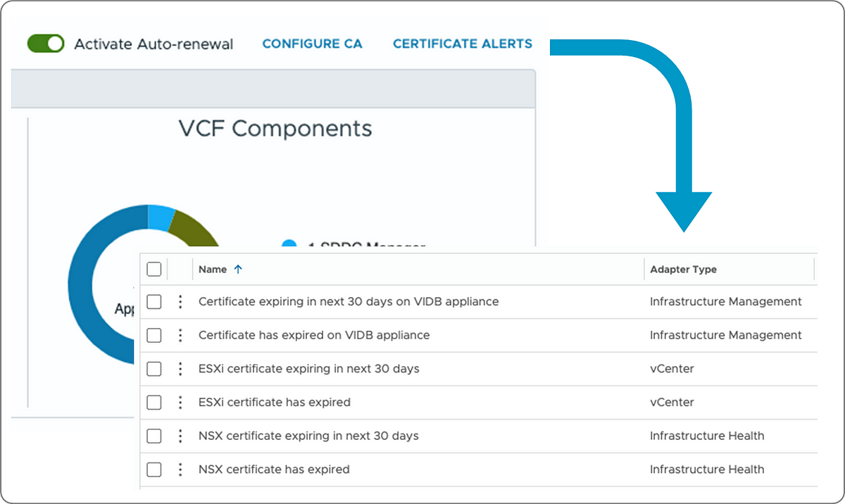Check the 'ESXi certificate has expired' row
The image size is (845, 504).
(x=154, y=403)
